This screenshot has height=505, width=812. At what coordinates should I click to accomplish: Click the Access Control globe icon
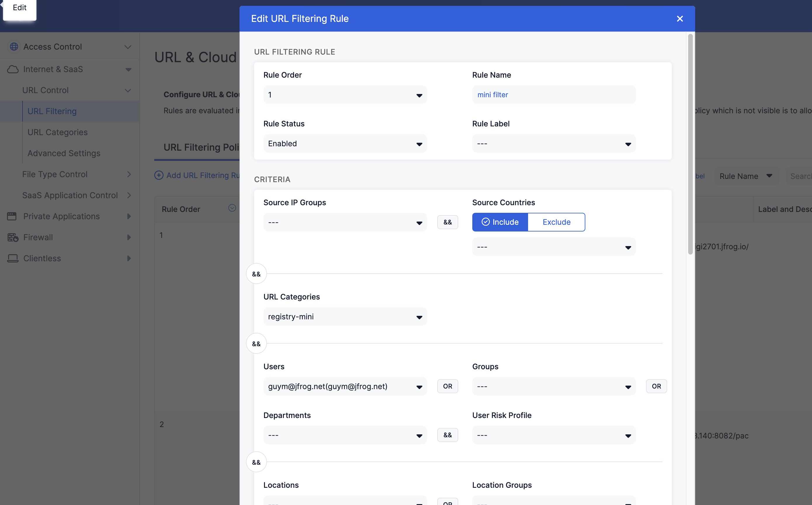[14, 47]
